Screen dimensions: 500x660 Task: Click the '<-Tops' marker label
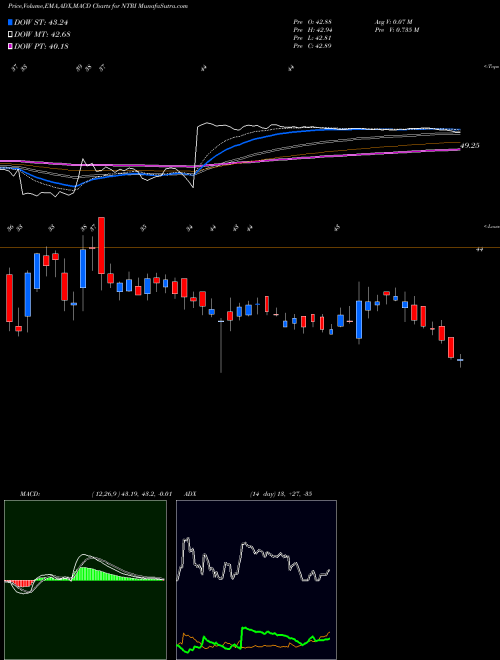click(491, 67)
